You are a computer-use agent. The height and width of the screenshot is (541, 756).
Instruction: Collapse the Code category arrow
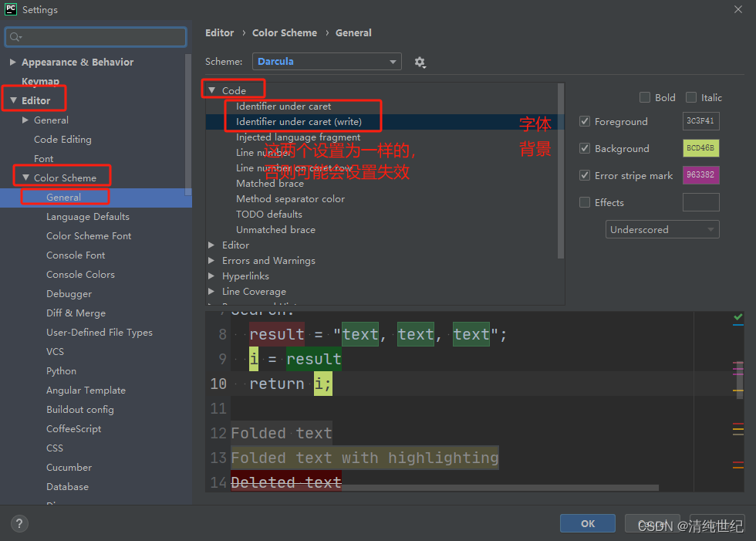[x=211, y=90]
